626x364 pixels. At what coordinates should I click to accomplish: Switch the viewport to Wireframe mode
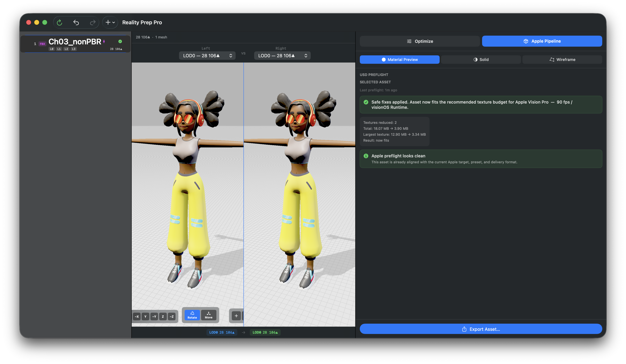[562, 59]
